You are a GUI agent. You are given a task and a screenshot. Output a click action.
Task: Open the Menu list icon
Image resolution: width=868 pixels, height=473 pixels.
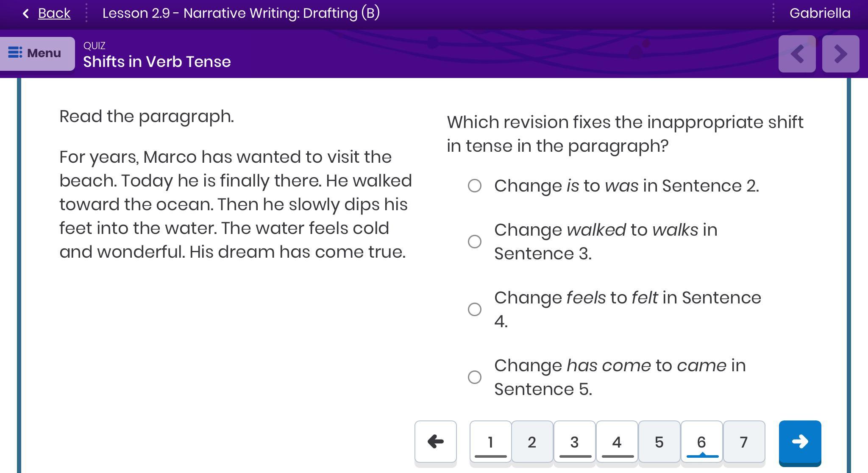15,53
